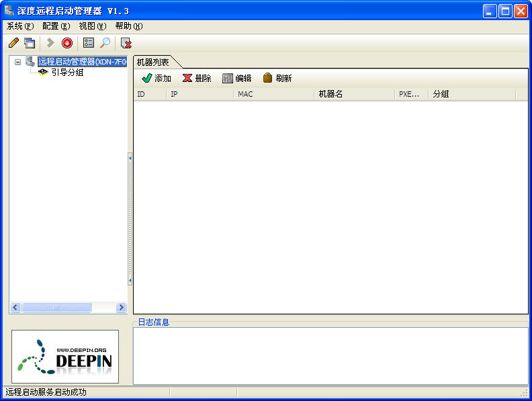Image resolution: width=532 pixels, height=401 pixels.
Task: Click the right arrow of tree scrollbar
Action: coord(122,307)
